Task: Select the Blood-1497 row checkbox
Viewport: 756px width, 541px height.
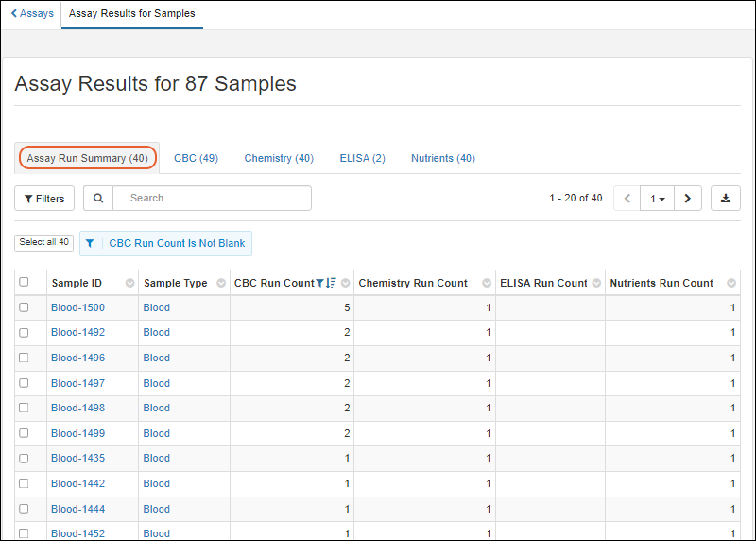Action: (25, 383)
